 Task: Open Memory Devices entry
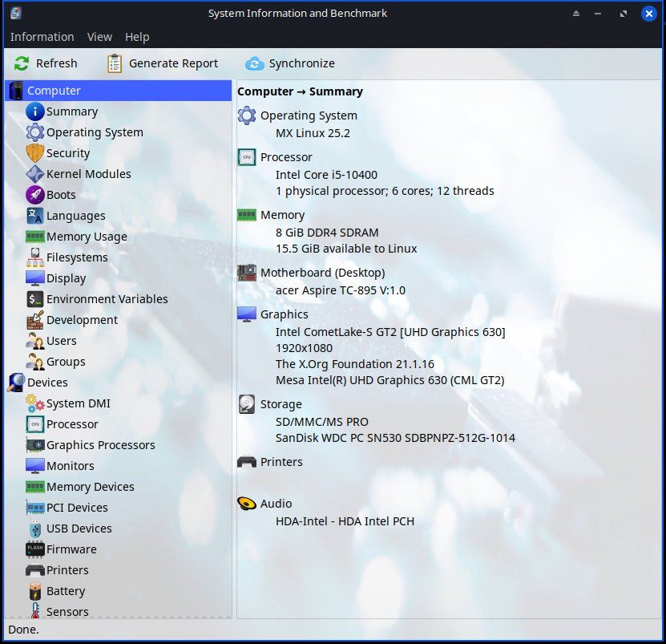pyautogui.click(x=80, y=486)
